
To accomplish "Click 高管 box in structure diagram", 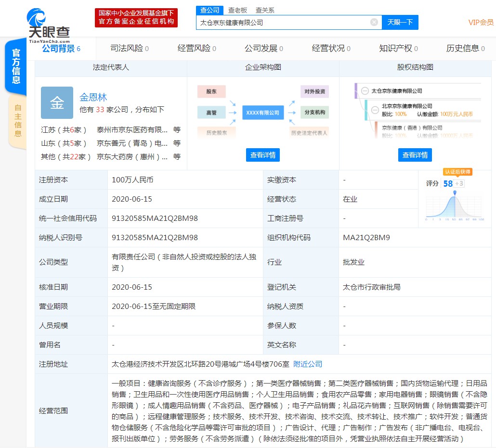I will (x=211, y=113).
